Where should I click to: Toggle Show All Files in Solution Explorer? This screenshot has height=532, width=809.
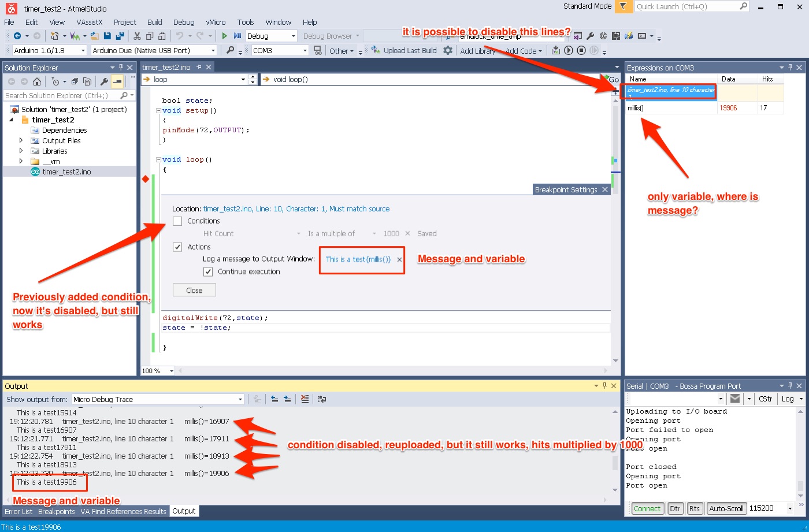tap(87, 81)
